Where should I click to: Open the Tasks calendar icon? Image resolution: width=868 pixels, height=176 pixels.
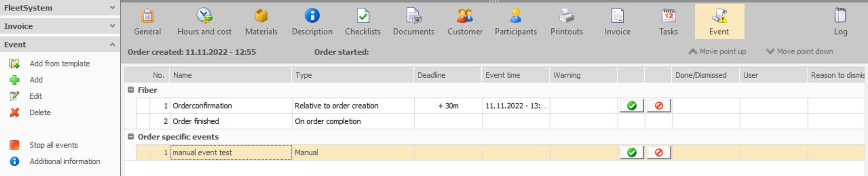(x=669, y=16)
